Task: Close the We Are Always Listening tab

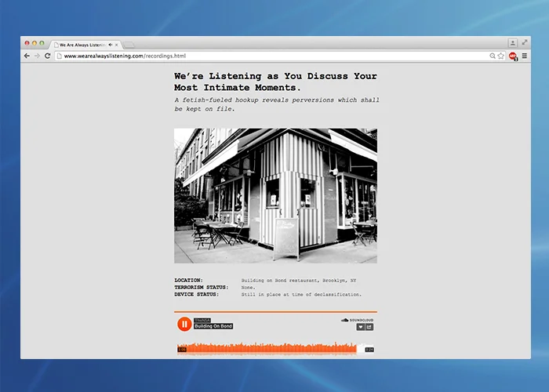Action: tap(117, 45)
